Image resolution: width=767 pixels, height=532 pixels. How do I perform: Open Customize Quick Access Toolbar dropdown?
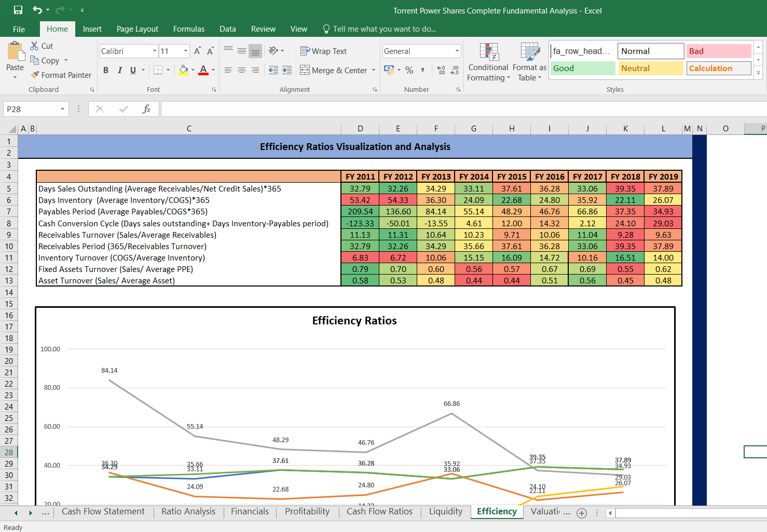[x=82, y=10]
